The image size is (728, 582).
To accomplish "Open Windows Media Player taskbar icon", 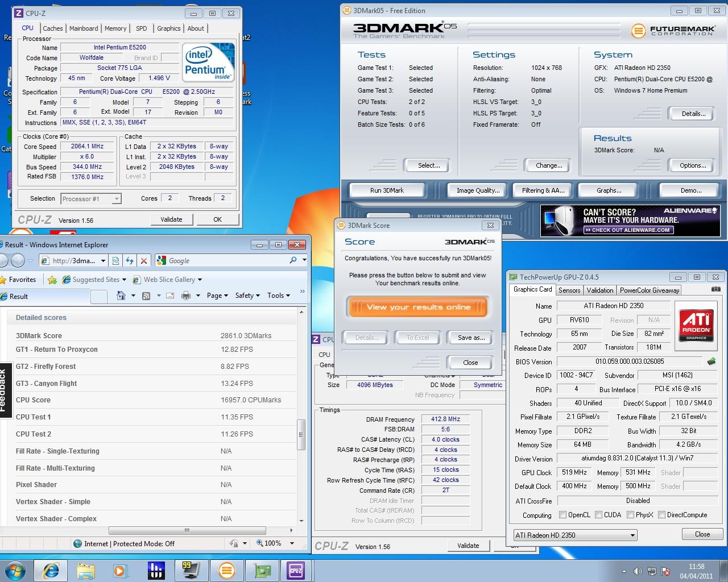I will coord(121,570).
